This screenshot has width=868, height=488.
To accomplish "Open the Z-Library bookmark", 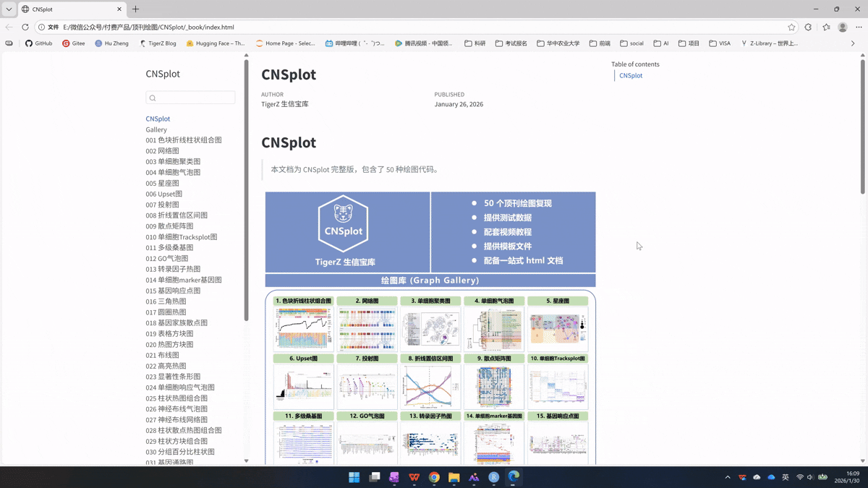I will coord(769,43).
